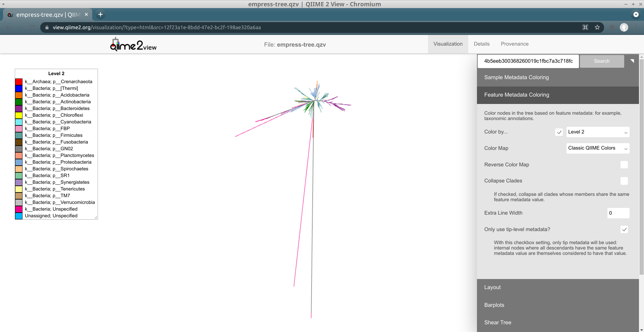Click the bookmark star in the address bar
The height and width of the screenshot is (332, 644).
click(x=597, y=27)
